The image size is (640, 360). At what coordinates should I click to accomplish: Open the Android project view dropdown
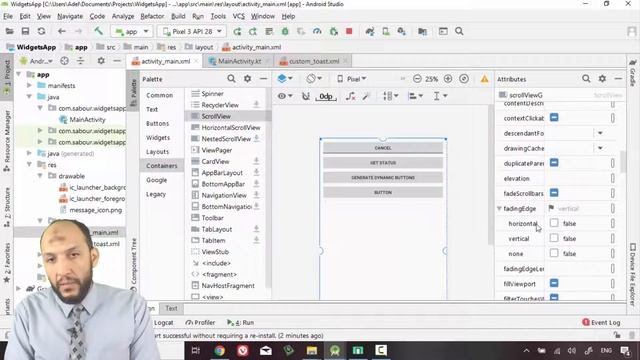point(37,61)
